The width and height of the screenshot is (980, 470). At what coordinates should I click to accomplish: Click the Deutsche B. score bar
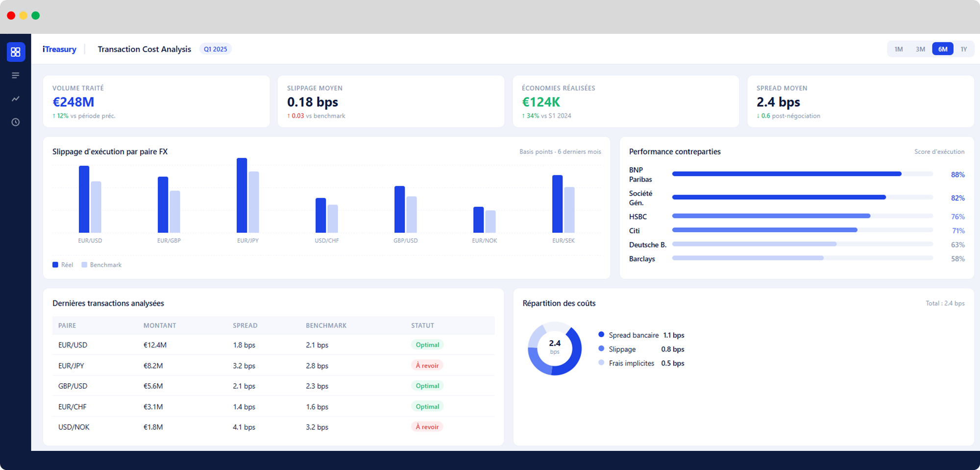pos(803,244)
